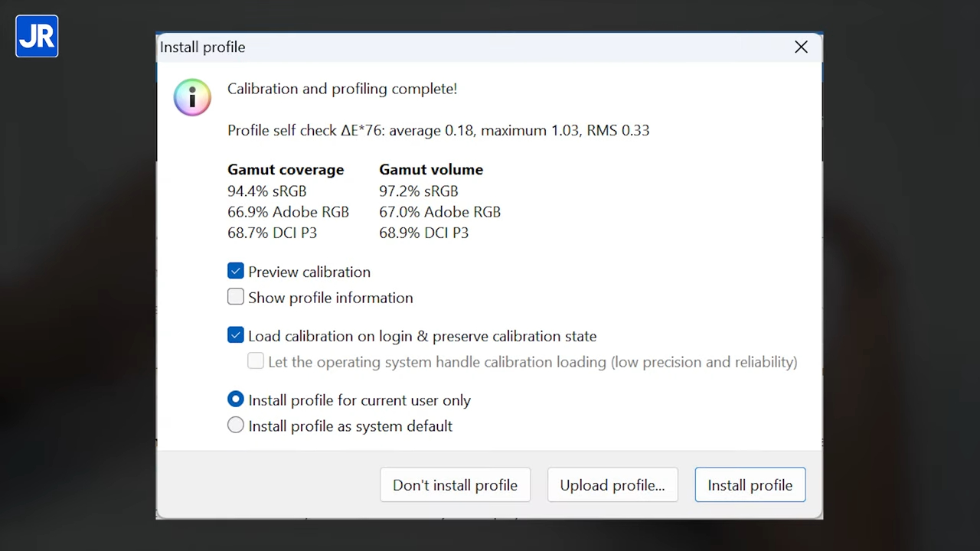The height and width of the screenshot is (551, 980).
Task: Click the 67.0% Adobe RGB volume value
Action: click(439, 212)
